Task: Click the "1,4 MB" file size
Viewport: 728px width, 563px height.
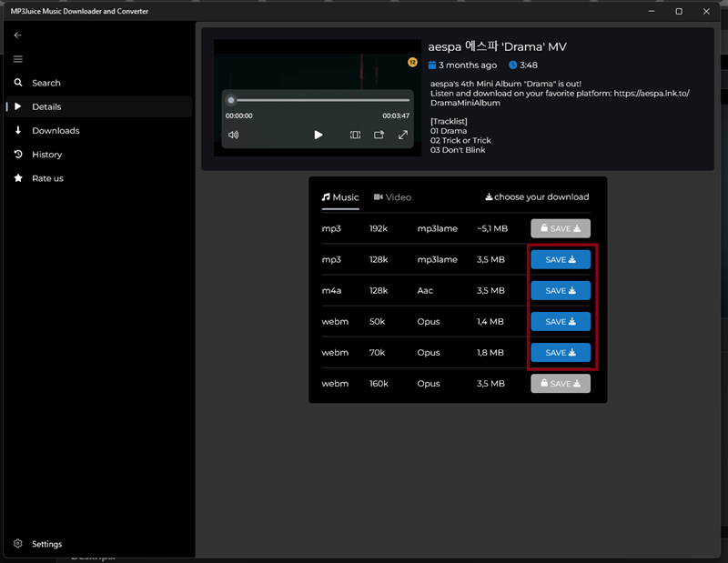Action: coord(490,322)
